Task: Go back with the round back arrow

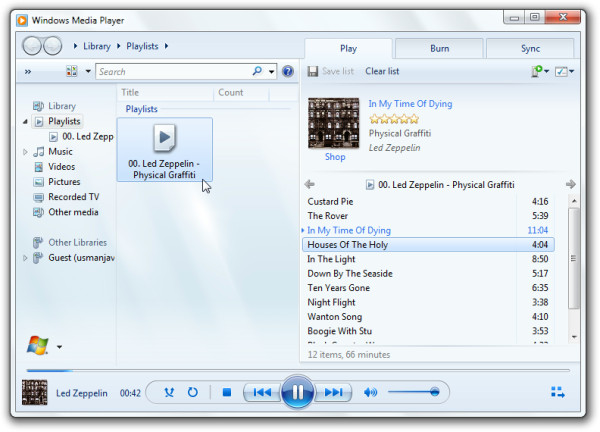Action: 32,46
